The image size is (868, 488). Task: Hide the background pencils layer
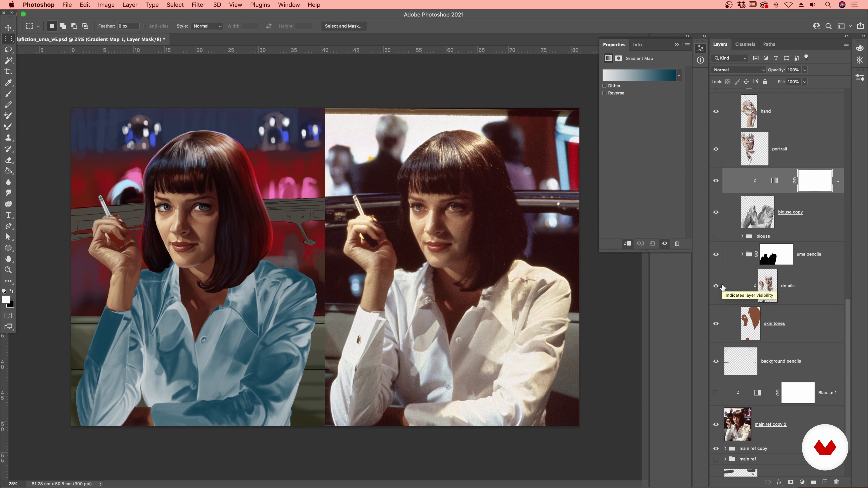[x=716, y=361]
